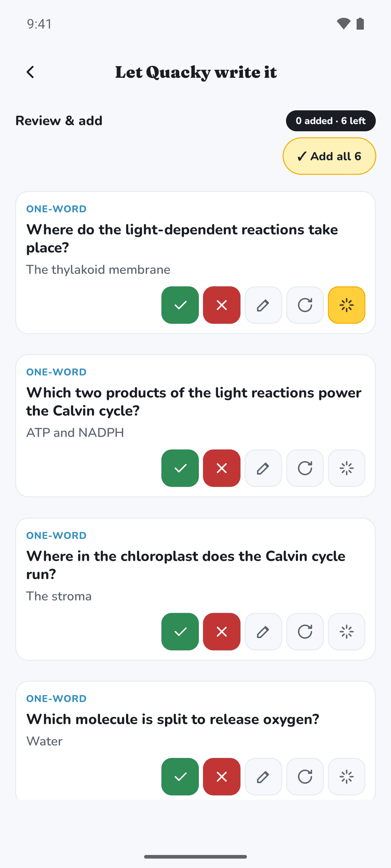391x868 pixels.
Task: Accept the stroma question card
Action: (180, 632)
